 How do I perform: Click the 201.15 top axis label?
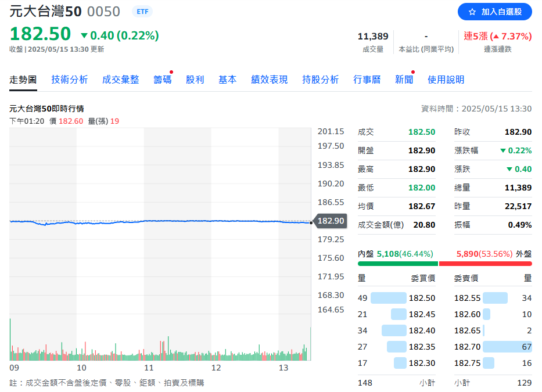(x=331, y=131)
